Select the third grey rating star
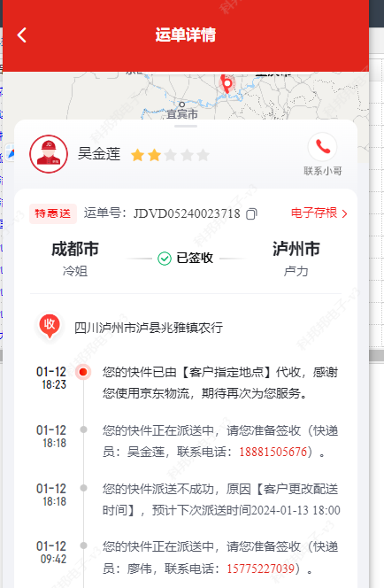 pyautogui.click(x=171, y=155)
